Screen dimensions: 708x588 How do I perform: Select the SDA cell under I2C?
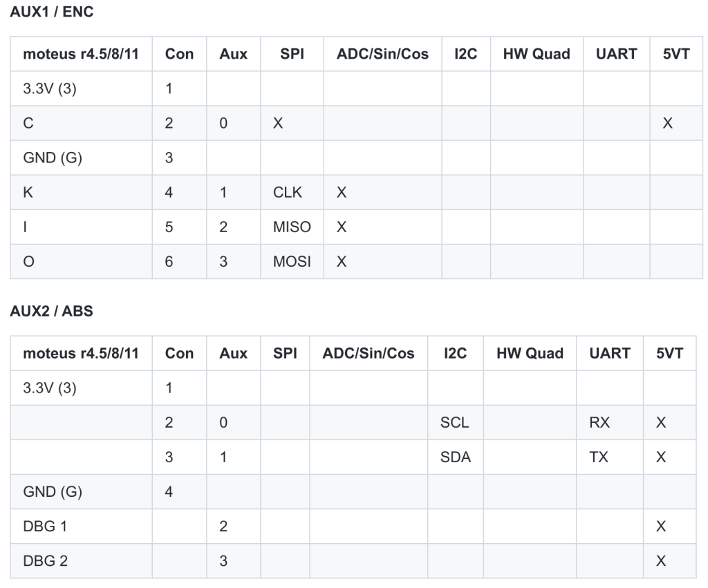[455, 457]
